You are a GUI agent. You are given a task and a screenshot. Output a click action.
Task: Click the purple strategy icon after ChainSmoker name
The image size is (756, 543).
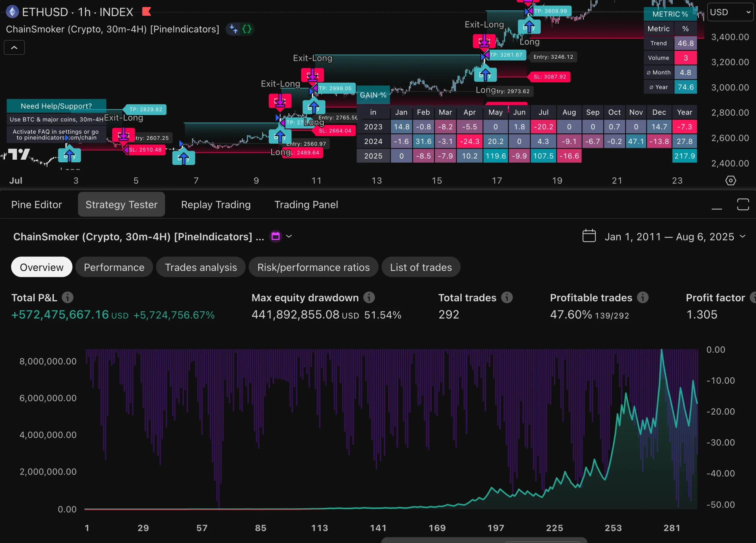275,236
